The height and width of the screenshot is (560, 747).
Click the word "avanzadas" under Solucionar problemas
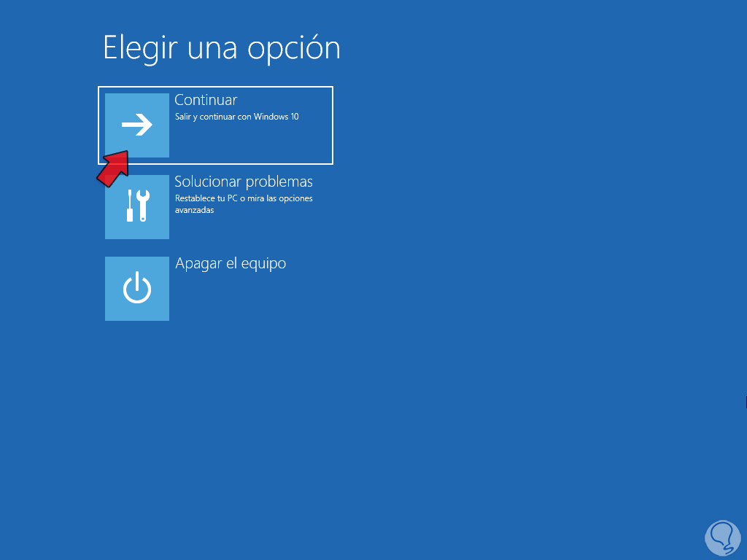coord(194,210)
